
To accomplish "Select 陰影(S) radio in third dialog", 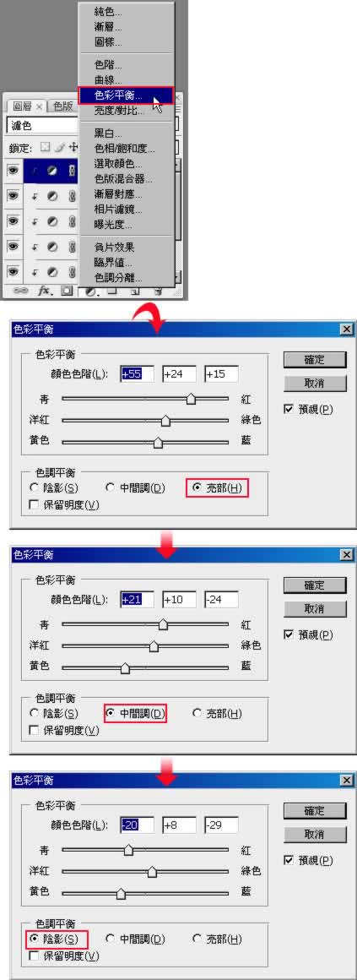I will [x=55, y=938].
